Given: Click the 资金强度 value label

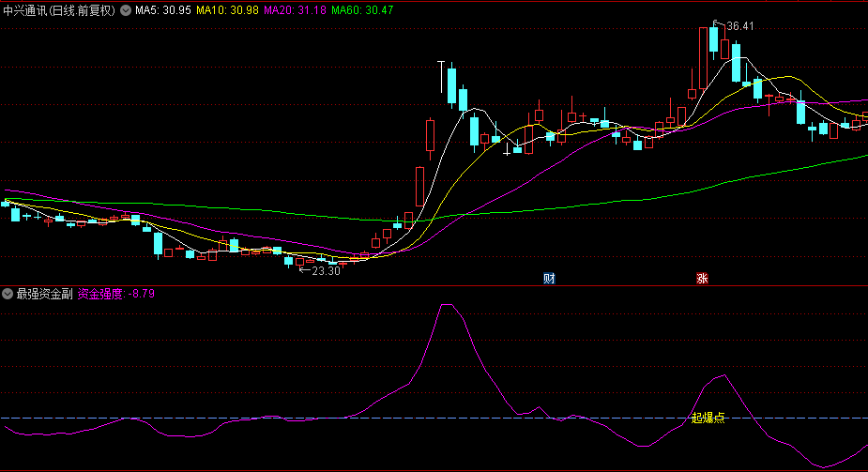Looking at the screenshot, I should tap(116, 294).
